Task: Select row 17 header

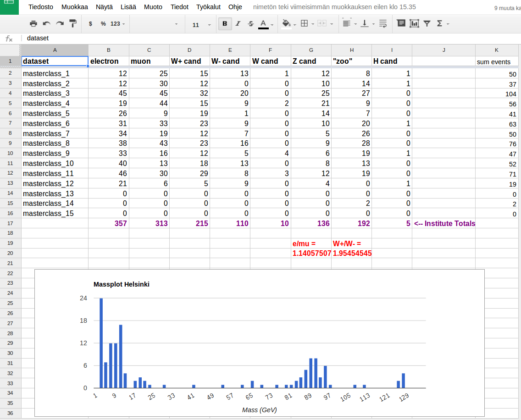Action: pyautogui.click(x=10, y=223)
